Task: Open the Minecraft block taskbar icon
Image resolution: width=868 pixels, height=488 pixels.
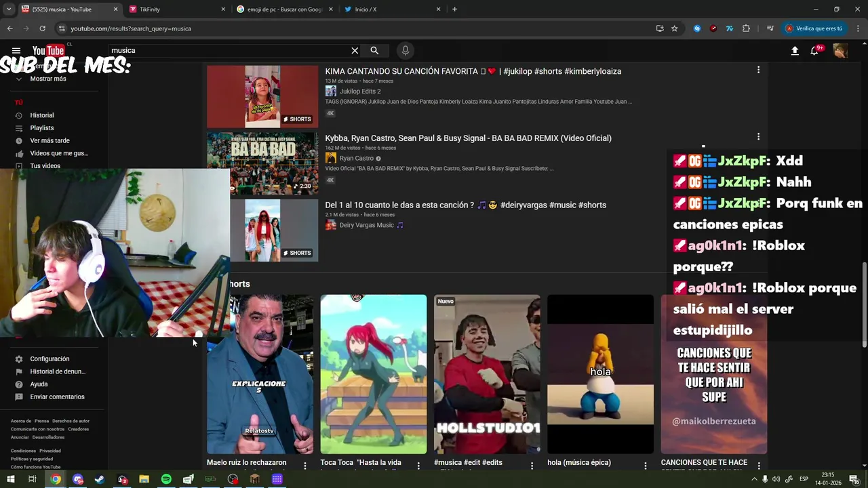Action: (x=255, y=479)
